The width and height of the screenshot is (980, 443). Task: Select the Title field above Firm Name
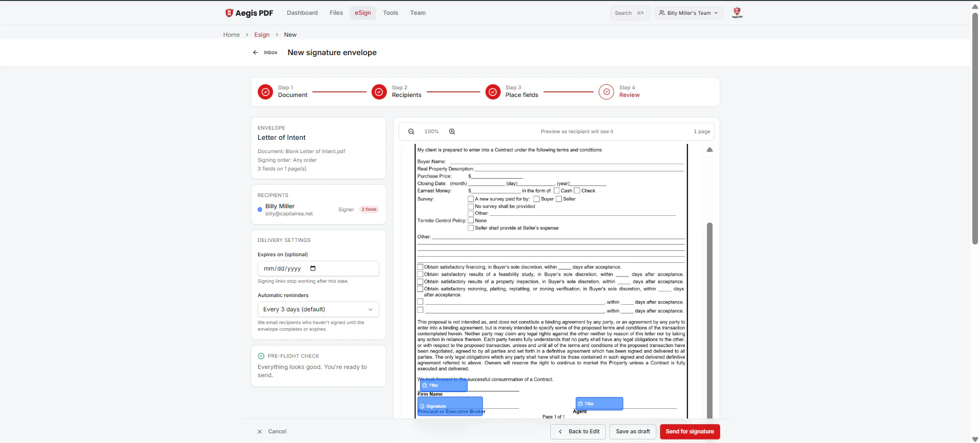(x=444, y=385)
